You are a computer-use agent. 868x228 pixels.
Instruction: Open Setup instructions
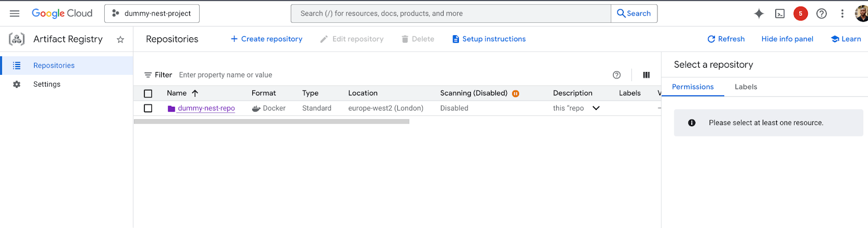coord(489,39)
